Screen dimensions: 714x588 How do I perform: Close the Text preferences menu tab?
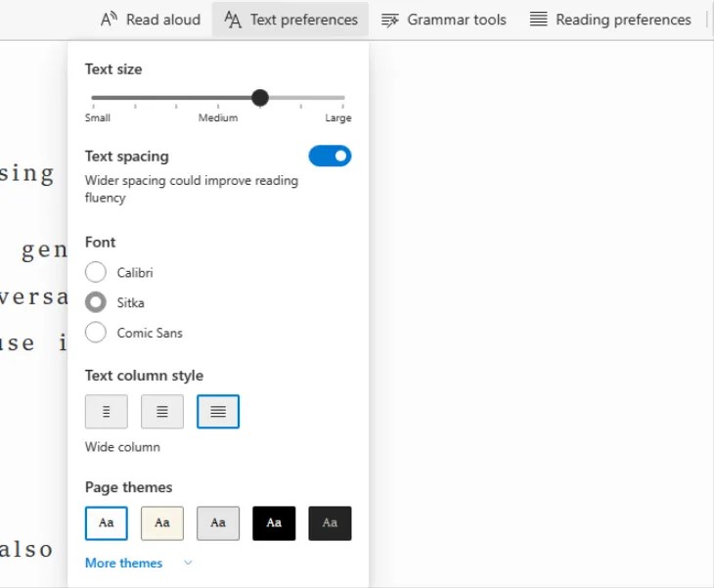tap(290, 20)
